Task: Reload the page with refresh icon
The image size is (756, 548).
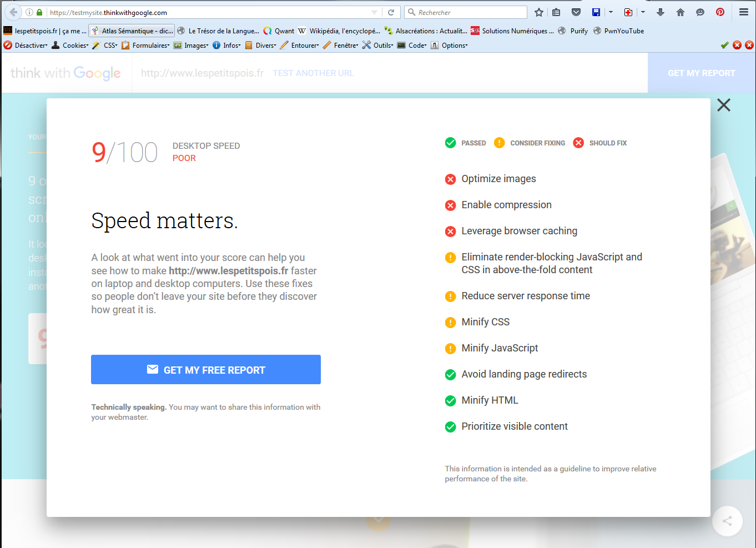Action: (x=391, y=12)
